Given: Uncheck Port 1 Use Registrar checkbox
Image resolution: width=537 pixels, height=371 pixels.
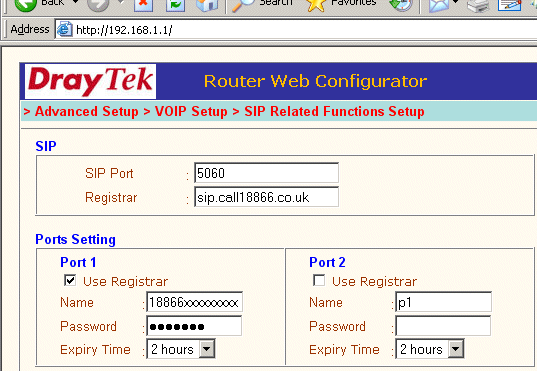Looking at the screenshot, I should [70, 281].
